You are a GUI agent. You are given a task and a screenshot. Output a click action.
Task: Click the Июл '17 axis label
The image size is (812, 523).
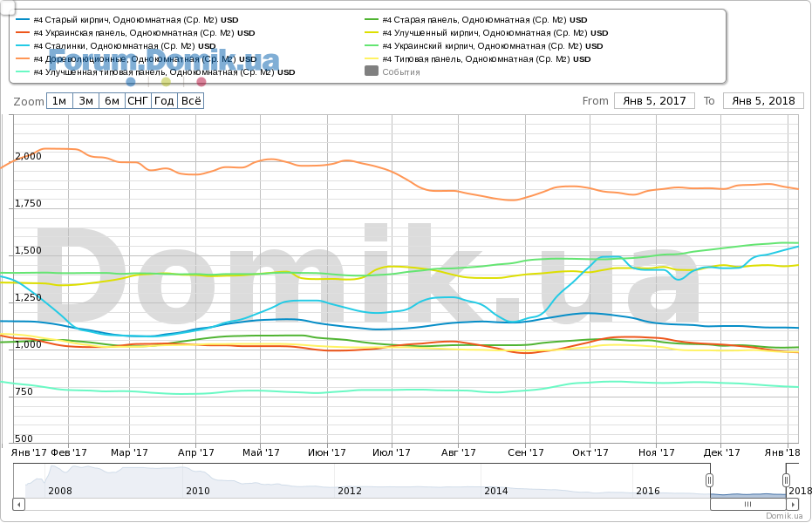(392, 452)
